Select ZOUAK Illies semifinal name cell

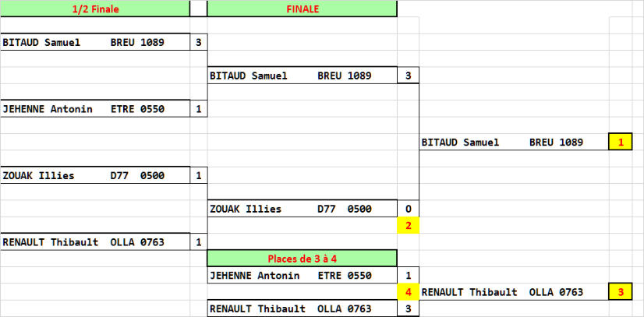(x=95, y=175)
